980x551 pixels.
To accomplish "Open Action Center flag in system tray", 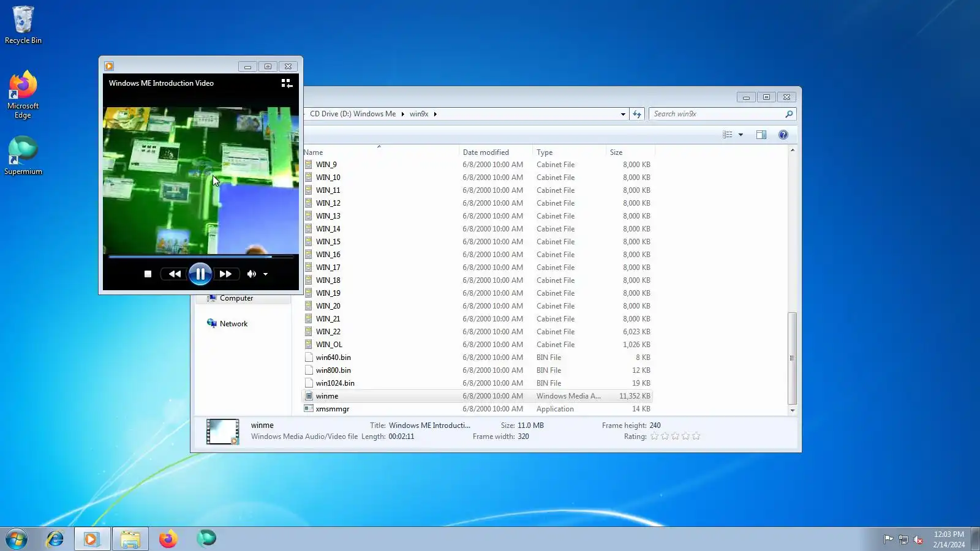I will 888,539.
